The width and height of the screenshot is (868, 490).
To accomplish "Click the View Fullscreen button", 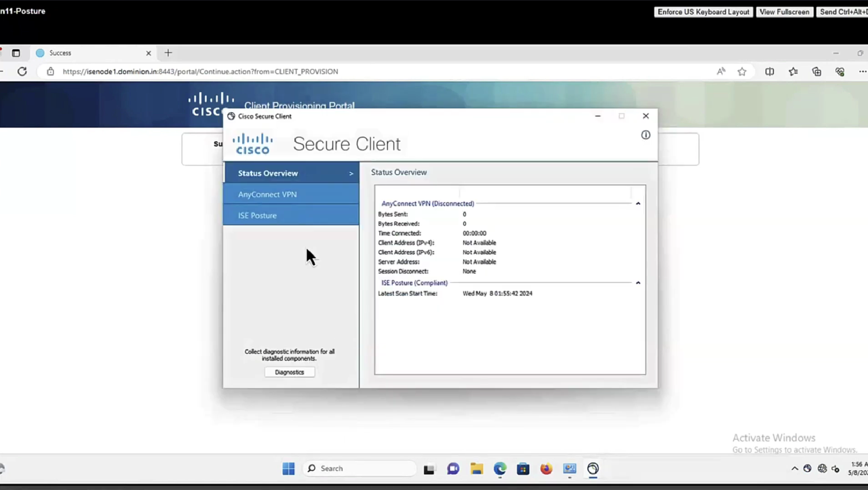I will (x=784, y=12).
